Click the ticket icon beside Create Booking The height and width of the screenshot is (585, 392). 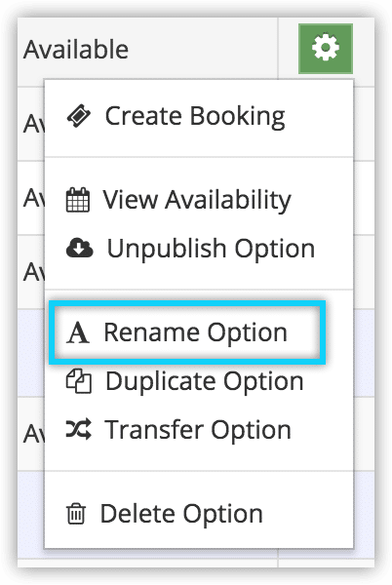pos(78,116)
